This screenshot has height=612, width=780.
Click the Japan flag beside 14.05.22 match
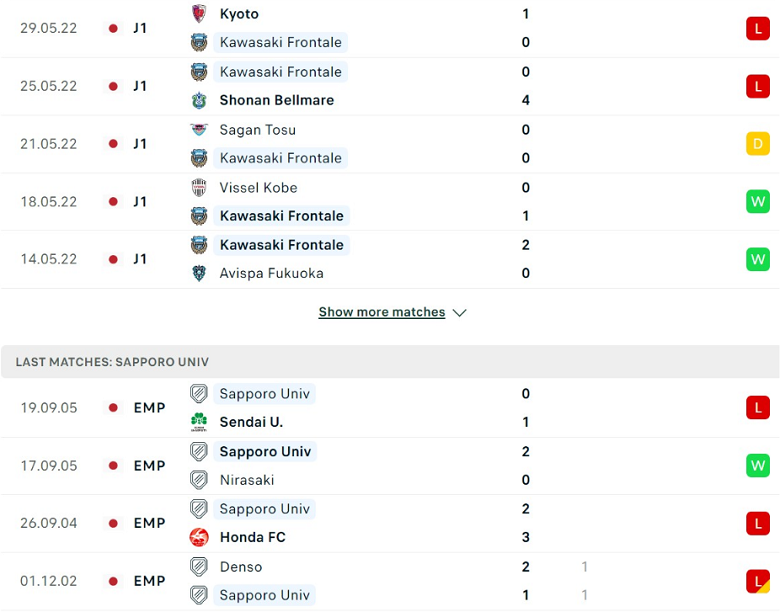pyautogui.click(x=113, y=259)
